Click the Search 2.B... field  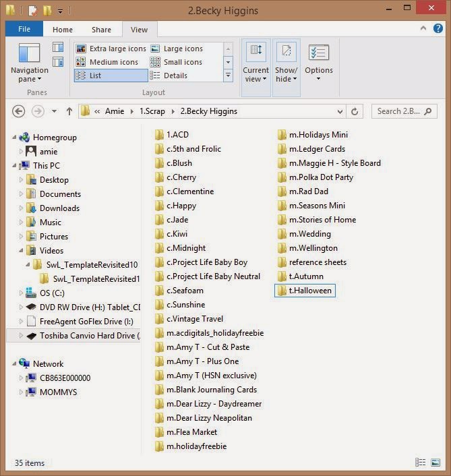[404, 111]
